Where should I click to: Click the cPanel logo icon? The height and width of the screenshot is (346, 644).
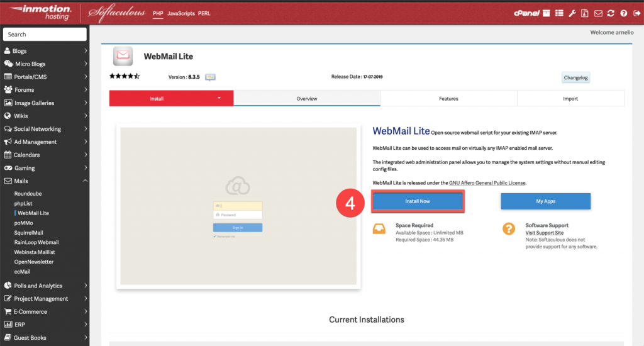click(526, 13)
